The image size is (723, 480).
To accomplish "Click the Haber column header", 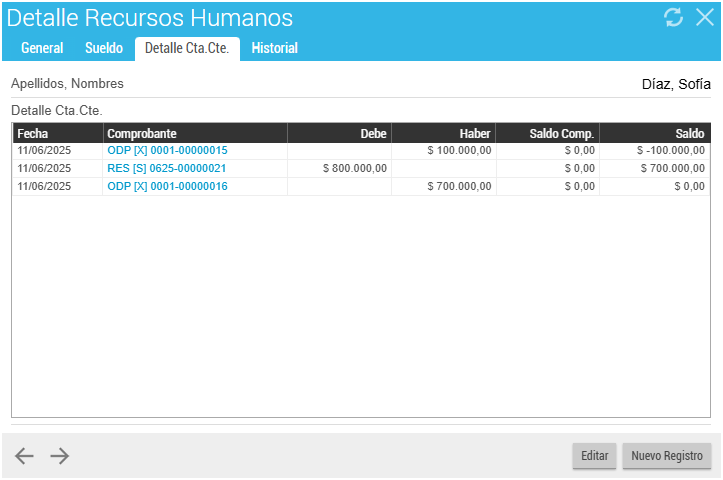I will (443, 133).
